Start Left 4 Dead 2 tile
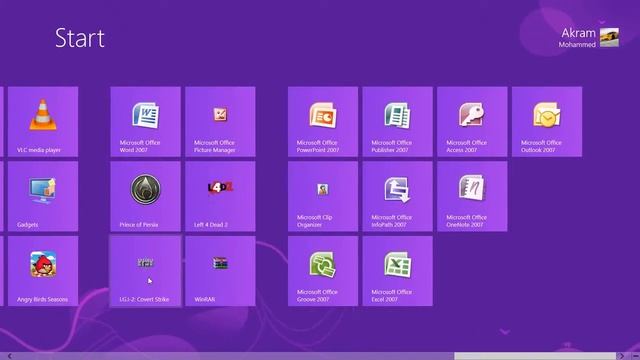 pyautogui.click(x=220, y=196)
